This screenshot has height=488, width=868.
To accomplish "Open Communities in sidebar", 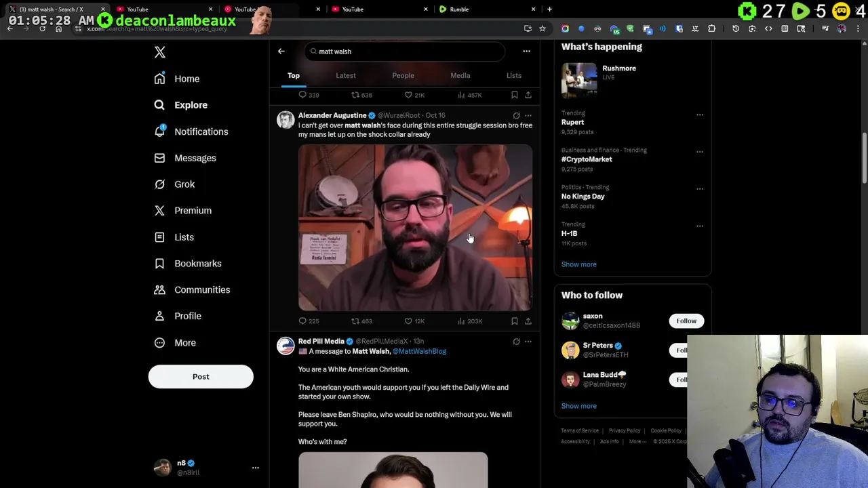I will tap(193, 290).
